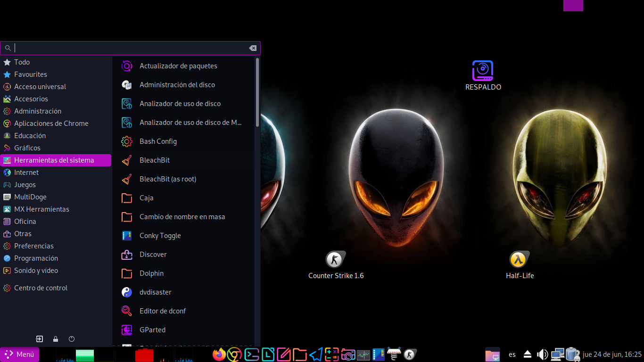The image size is (644, 362).
Task: Open the volume speaker tray icon
Action: point(543,354)
